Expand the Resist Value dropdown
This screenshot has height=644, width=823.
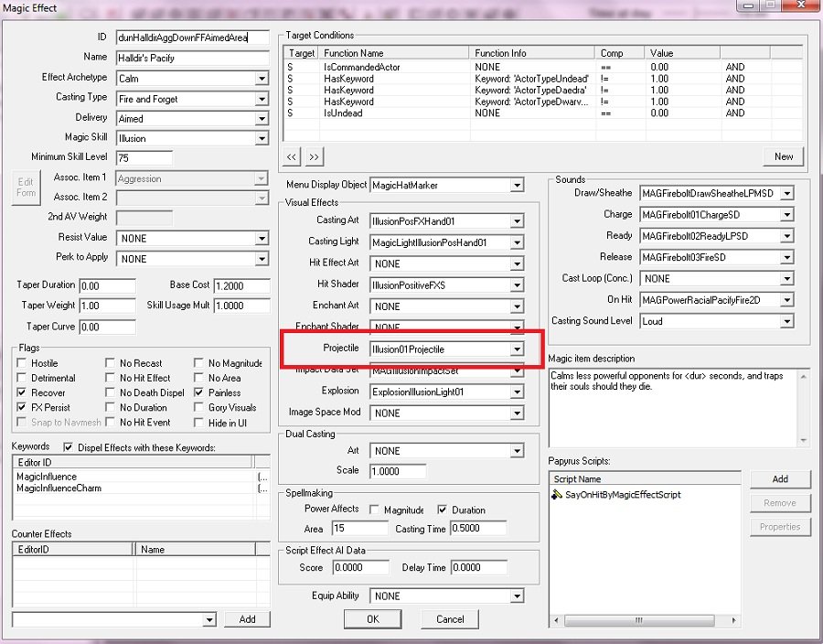(262, 239)
